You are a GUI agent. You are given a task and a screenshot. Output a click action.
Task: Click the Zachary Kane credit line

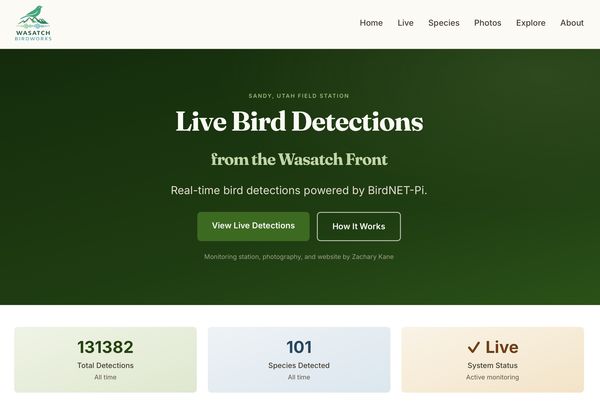click(299, 257)
